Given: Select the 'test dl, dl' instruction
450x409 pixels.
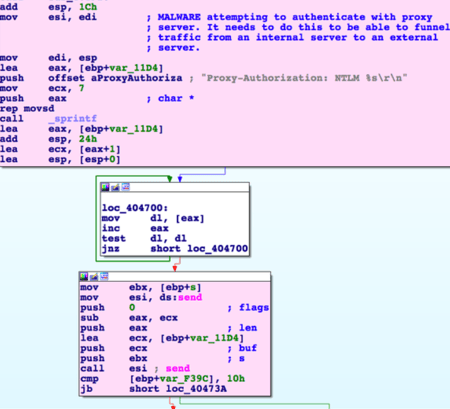Looking at the screenshot, I should (144, 238).
